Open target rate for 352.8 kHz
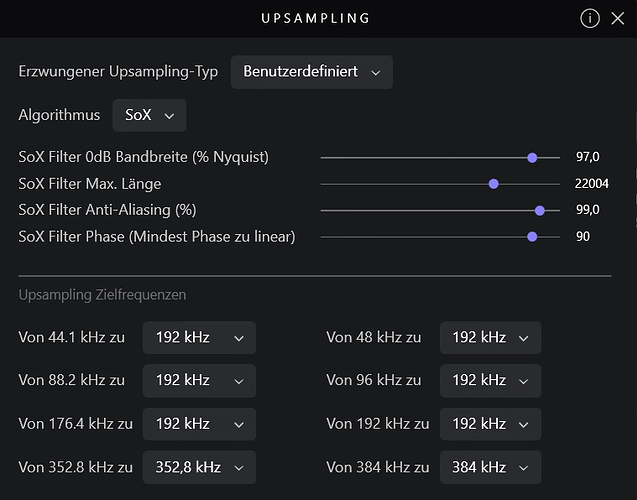Image resolution: width=637 pixels, height=500 pixels. [x=199, y=467]
